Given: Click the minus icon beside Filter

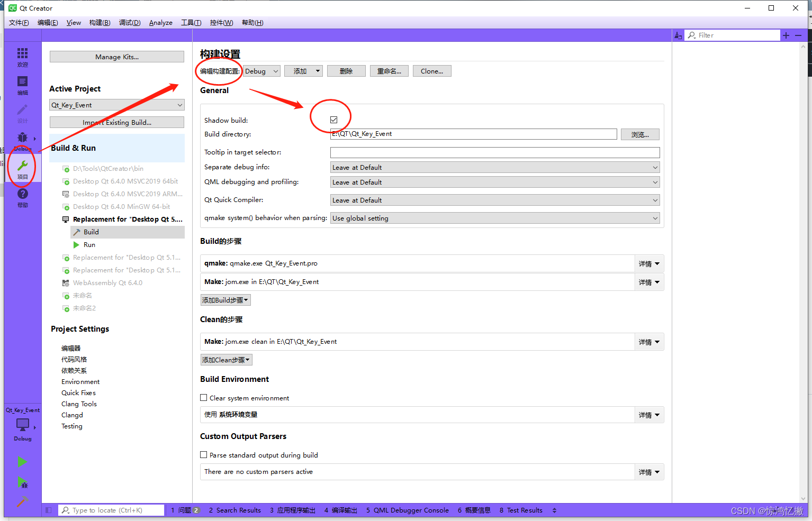Looking at the screenshot, I should (798, 35).
